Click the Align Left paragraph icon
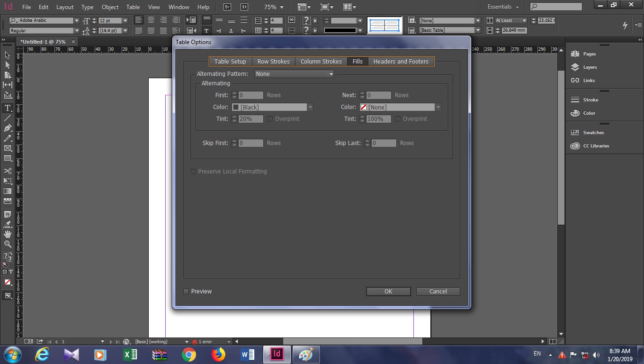The width and height of the screenshot is (644, 364). point(139,20)
